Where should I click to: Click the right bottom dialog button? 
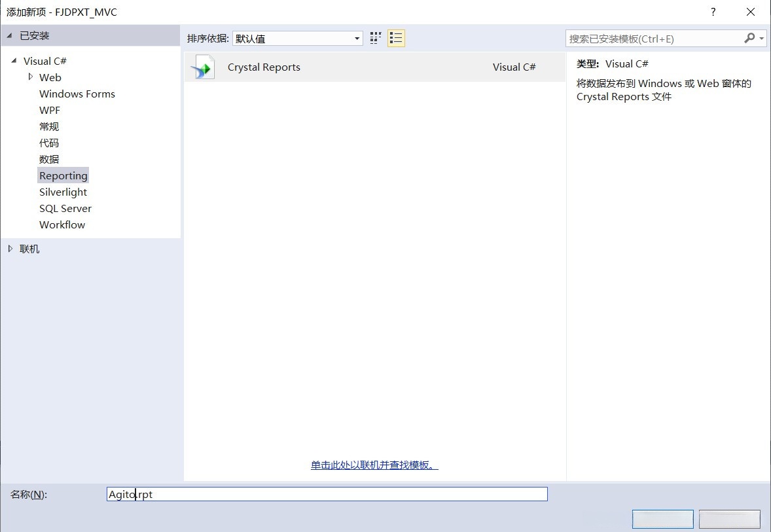click(730, 519)
